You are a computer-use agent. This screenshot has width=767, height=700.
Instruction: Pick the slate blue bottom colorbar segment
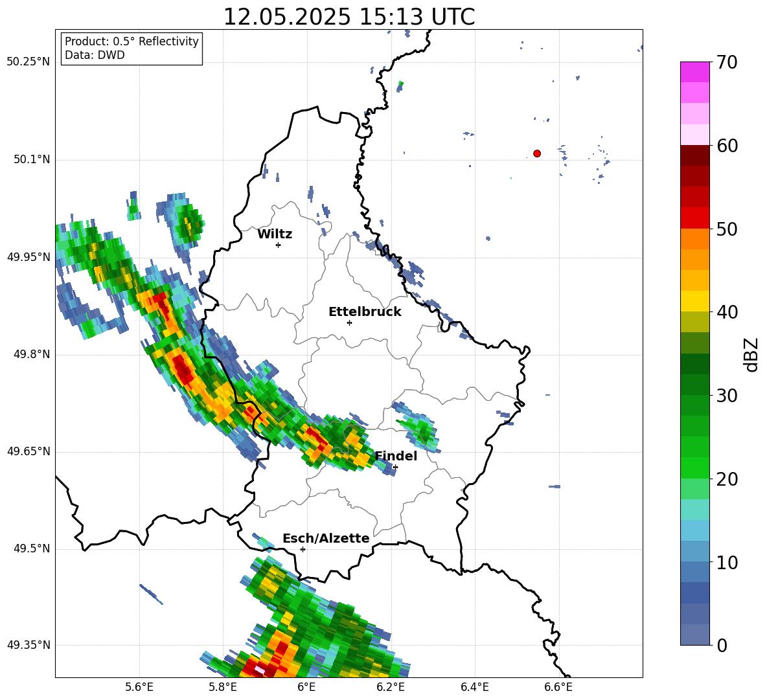[694, 635]
